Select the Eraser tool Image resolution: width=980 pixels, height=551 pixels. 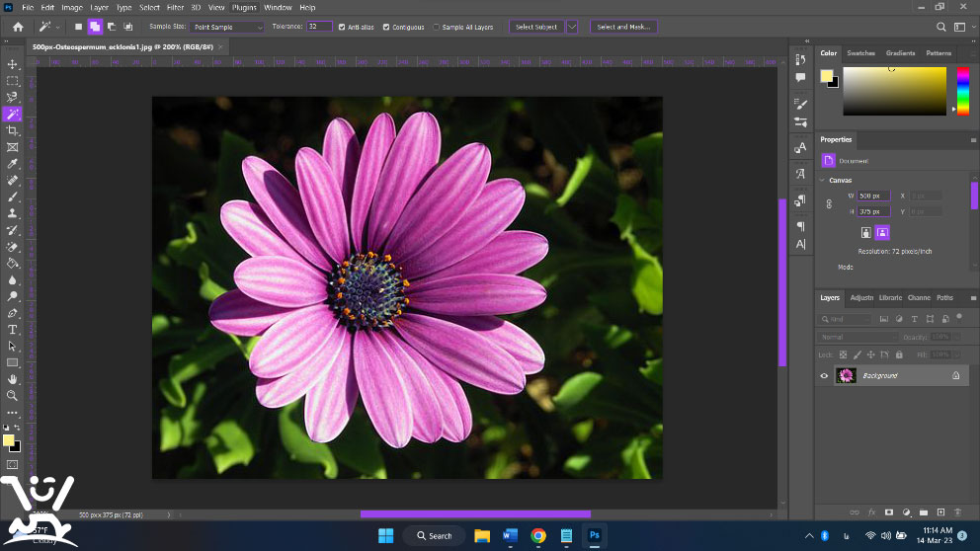click(x=12, y=247)
